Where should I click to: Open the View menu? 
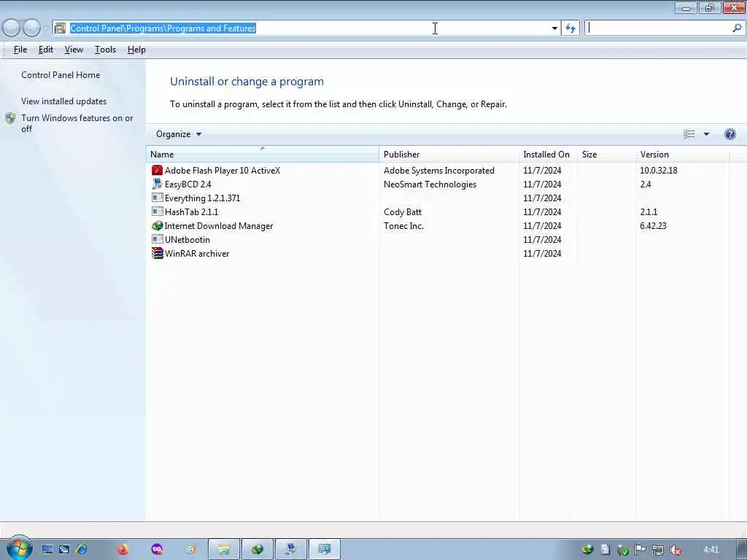tap(74, 50)
